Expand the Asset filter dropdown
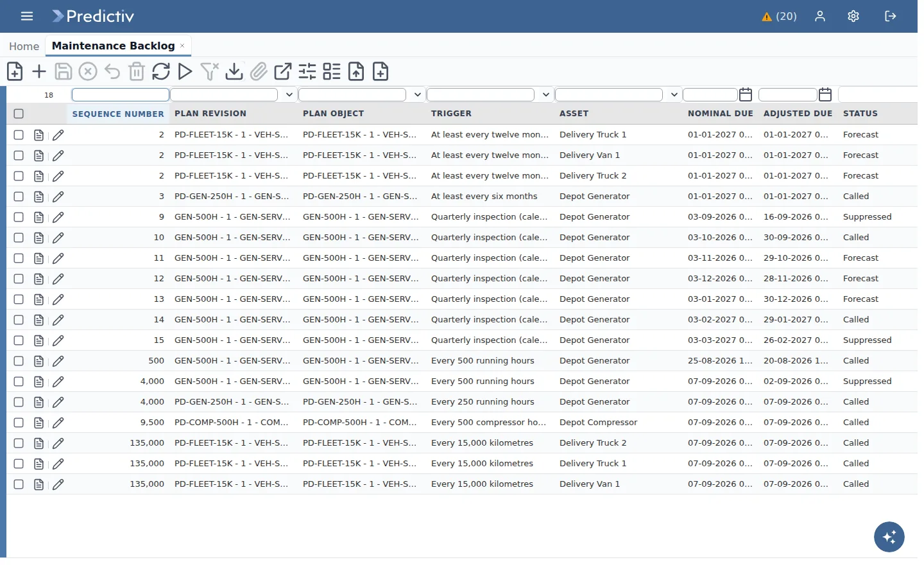The image size is (924, 578). (674, 95)
